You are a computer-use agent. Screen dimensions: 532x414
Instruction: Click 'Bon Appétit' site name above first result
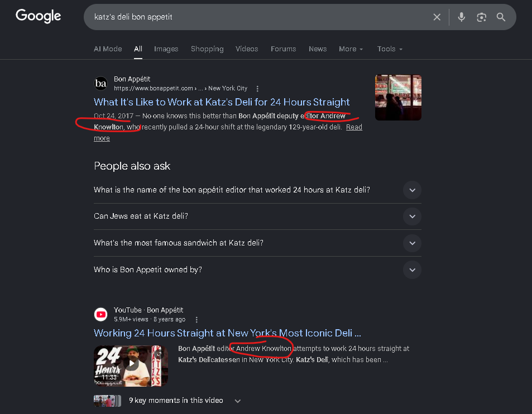coord(132,79)
